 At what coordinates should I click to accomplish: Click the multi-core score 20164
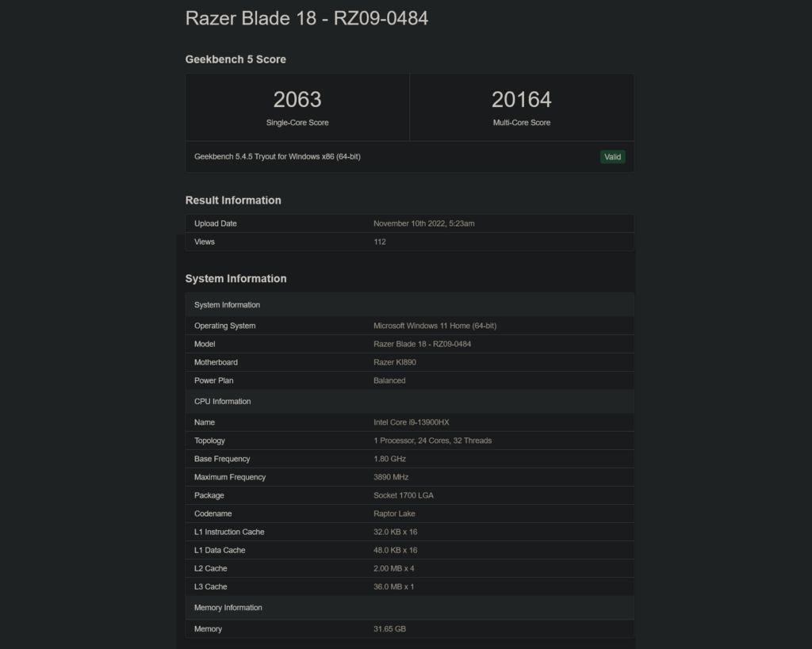(521, 100)
